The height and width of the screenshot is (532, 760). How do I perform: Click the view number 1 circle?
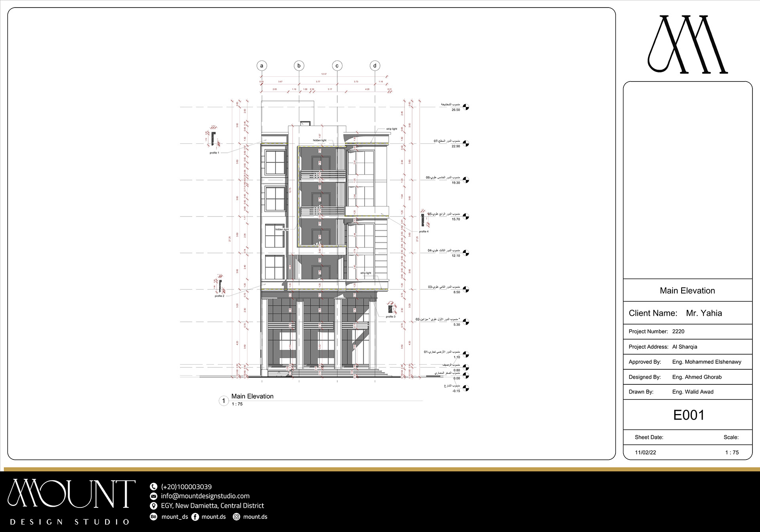(224, 401)
